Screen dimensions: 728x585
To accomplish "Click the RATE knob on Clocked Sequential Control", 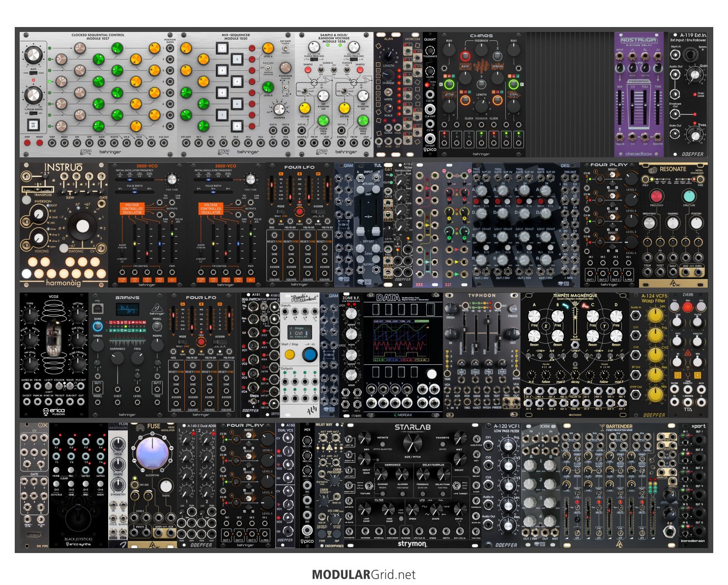I will pos(33,55).
